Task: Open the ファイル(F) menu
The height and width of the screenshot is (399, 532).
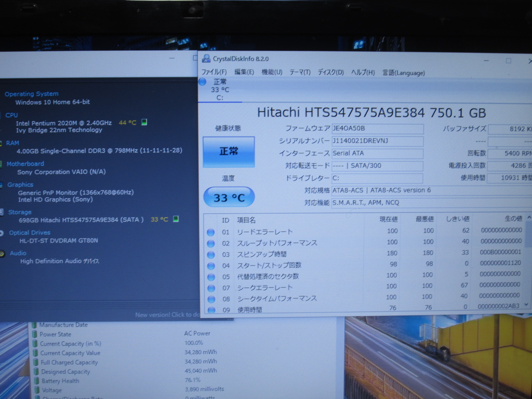Action: 214,72
